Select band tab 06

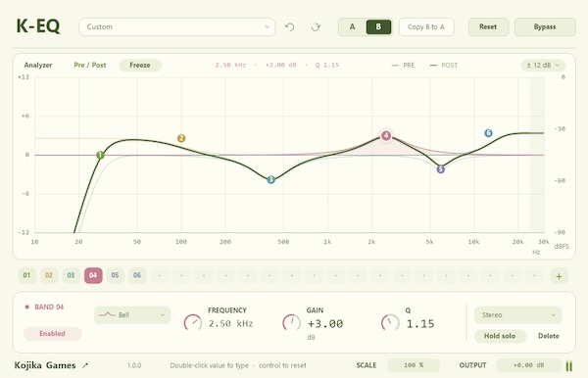point(137,275)
